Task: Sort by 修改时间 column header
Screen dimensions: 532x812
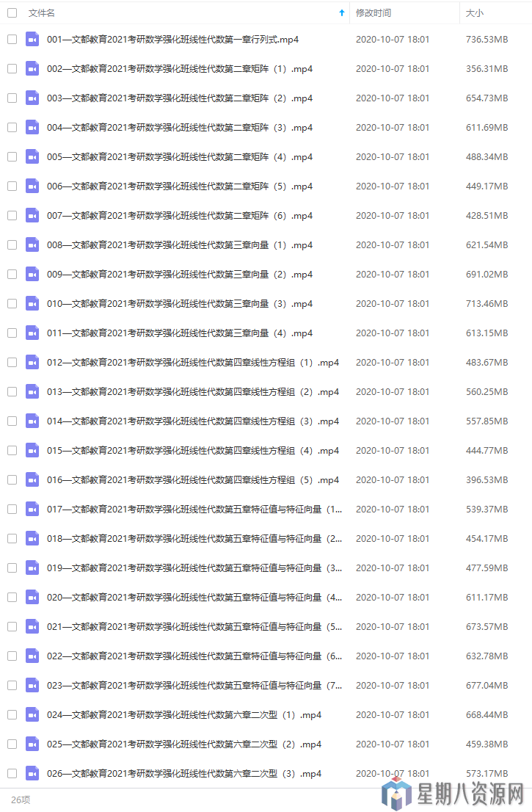Action: (373, 13)
